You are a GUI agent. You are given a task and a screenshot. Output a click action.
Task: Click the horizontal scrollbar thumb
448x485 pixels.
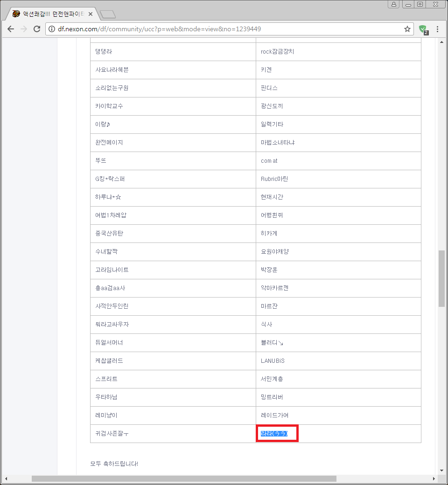[x=184, y=478]
